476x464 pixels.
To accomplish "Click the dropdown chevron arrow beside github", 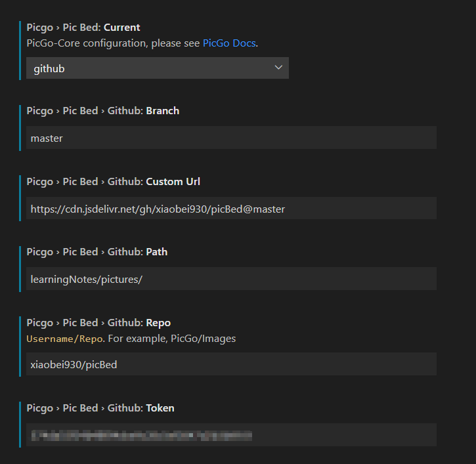I will pos(278,68).
